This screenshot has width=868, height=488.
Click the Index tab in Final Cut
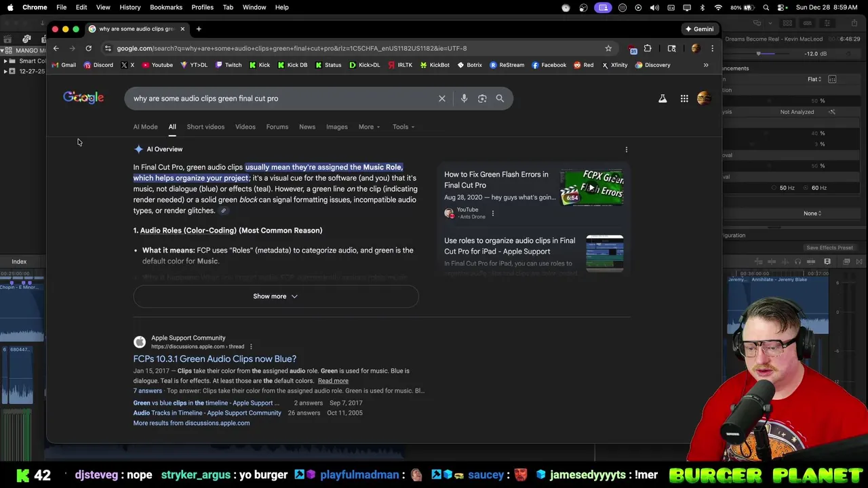point(19,262)
